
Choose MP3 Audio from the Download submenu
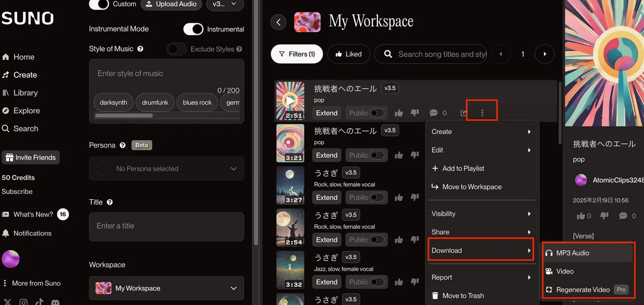pos(587,253)
